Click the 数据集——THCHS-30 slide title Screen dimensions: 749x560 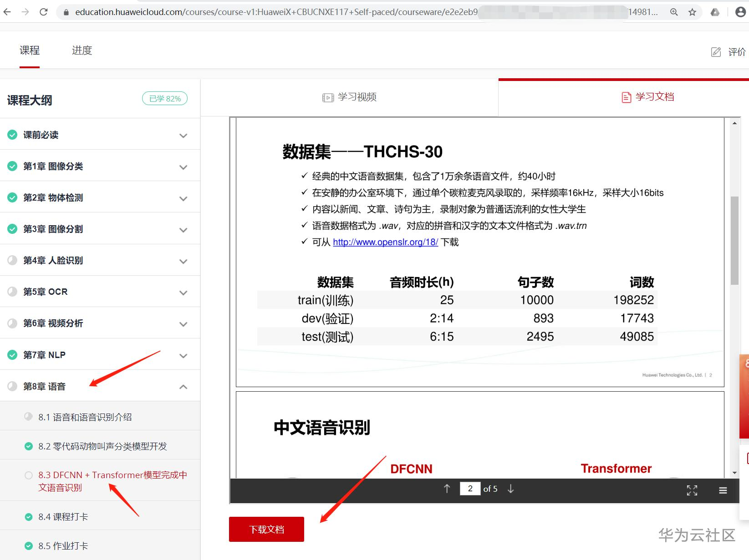(x=362, y=151)
